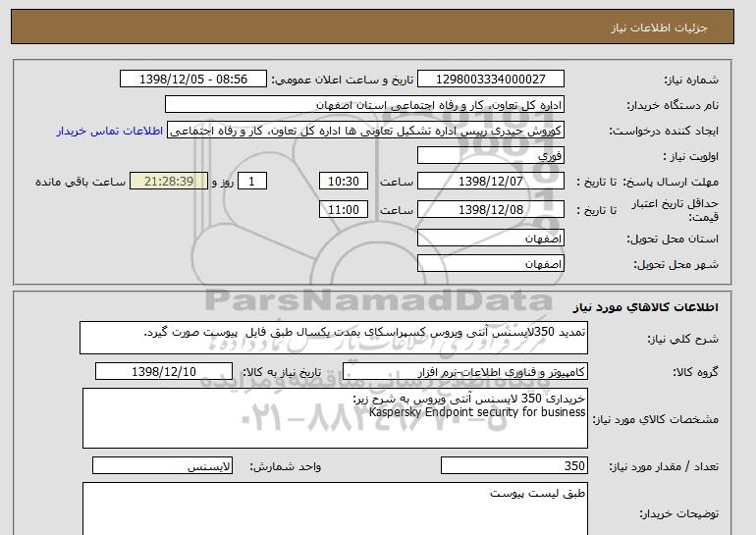Click label اولویت نیاز
The width and height of the screenshot is (756, 535).
click(x=691, y=157)
